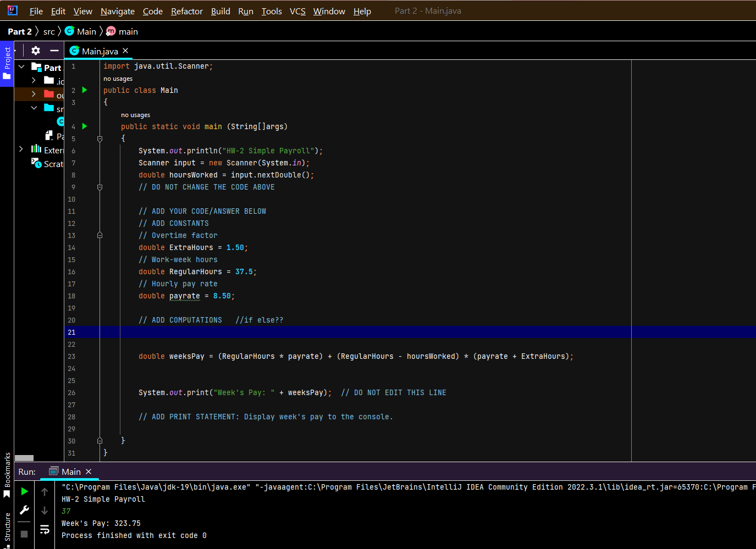This screenshot has height=549, width=756.
Task: Open the Help menu
Action: [x=362, y=11]
